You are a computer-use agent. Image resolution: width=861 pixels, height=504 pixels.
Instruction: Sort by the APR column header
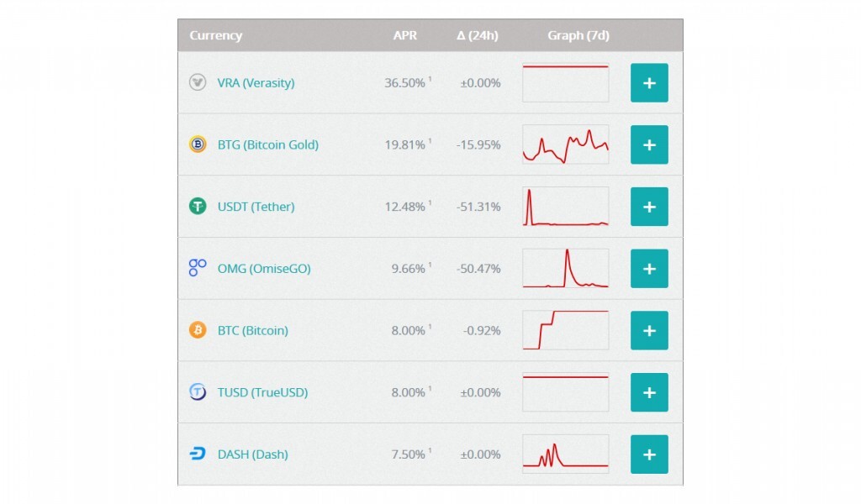click(x=404, y=35)
